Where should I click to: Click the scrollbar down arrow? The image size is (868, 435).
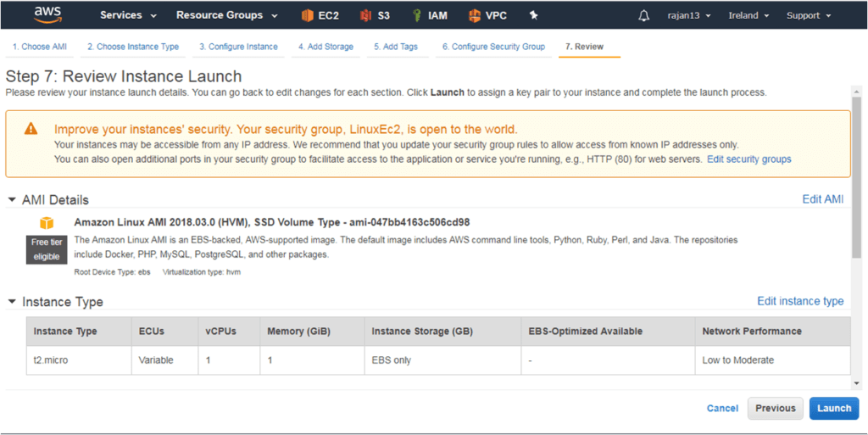coord(856,383)
